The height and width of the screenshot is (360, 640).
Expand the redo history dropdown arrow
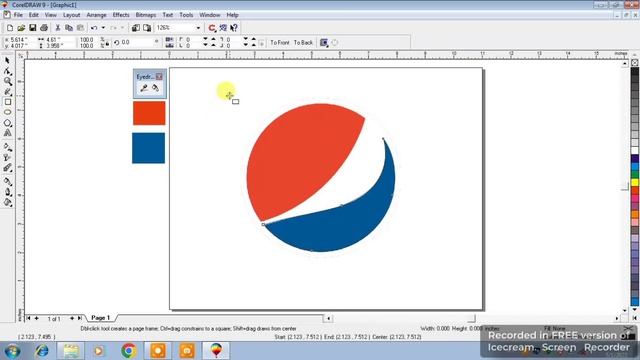click(122, 28)
